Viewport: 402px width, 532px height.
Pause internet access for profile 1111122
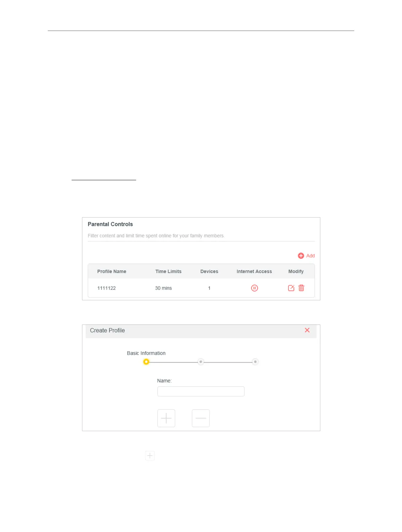[254, 288]
